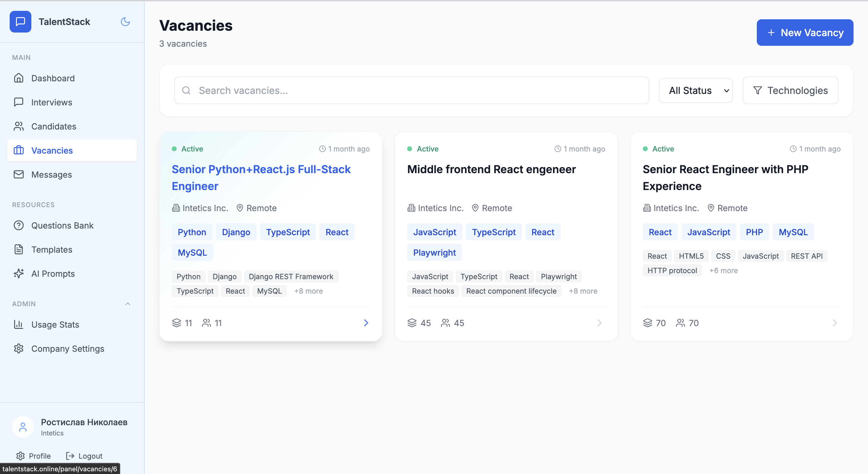Click the TalentStack logo icon
The image size is (868, 474).
[20, 22]
